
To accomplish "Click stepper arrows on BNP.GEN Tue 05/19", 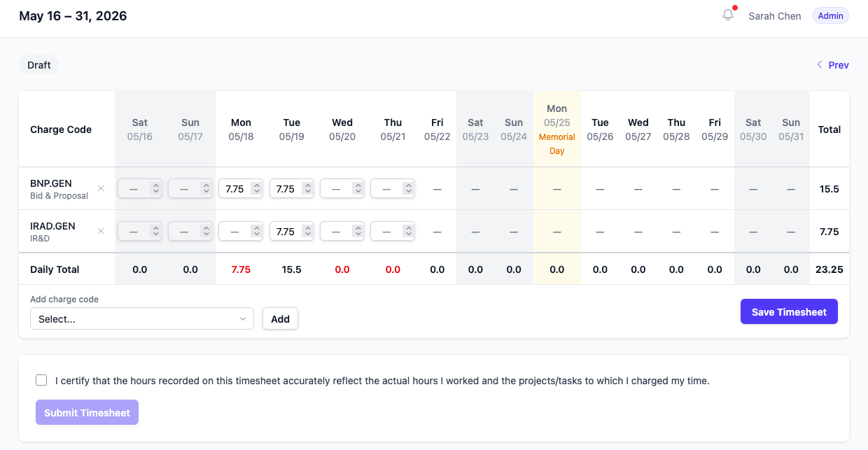I will pyautogui.click(x=307, y=189).
